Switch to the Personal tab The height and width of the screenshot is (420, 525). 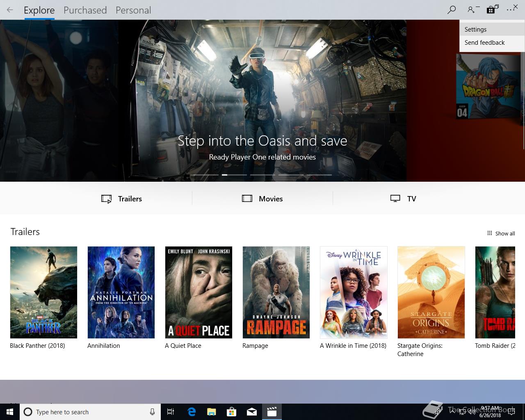[133, 10]
